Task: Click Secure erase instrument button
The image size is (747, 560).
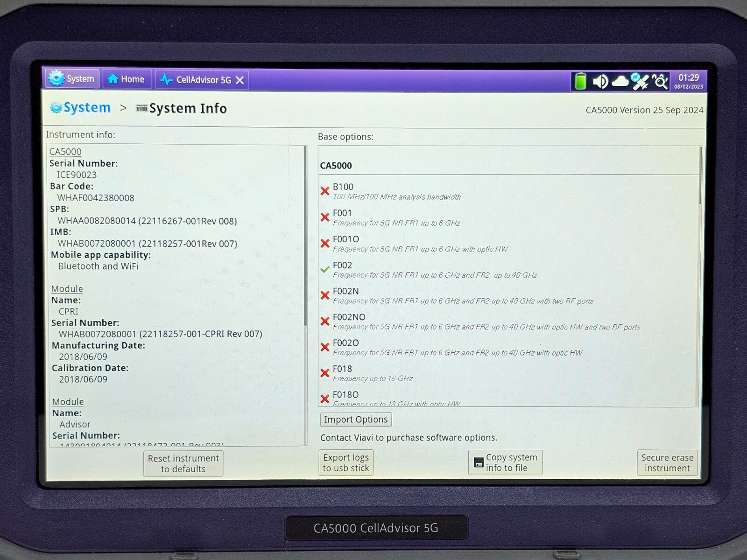Action: [x=667, y=463]
